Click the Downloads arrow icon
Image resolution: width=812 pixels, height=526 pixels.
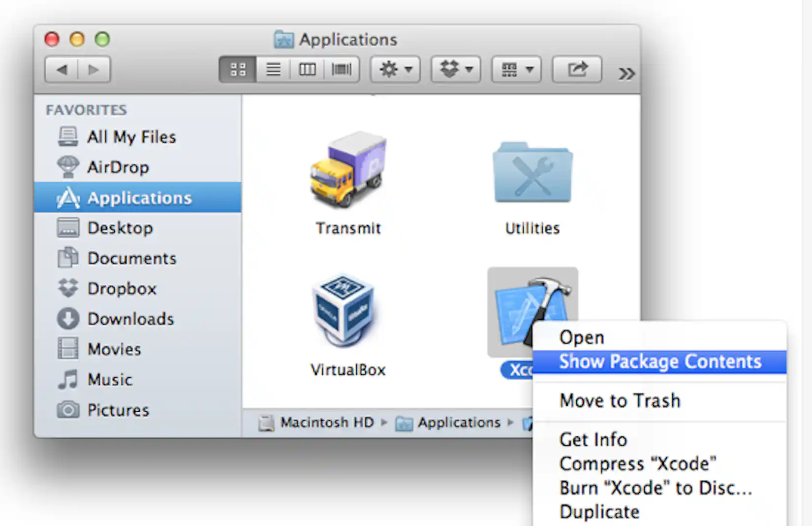[68, 319]
